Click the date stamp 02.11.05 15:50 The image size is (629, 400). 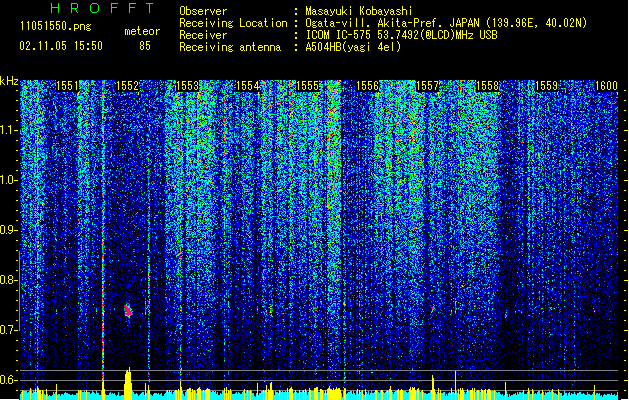[61, 46]
